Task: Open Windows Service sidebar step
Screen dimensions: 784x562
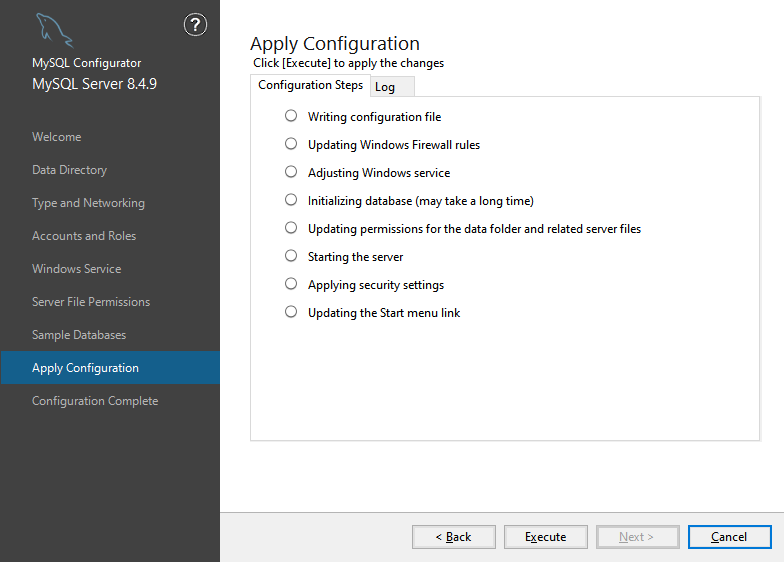Action: (76, 269)
